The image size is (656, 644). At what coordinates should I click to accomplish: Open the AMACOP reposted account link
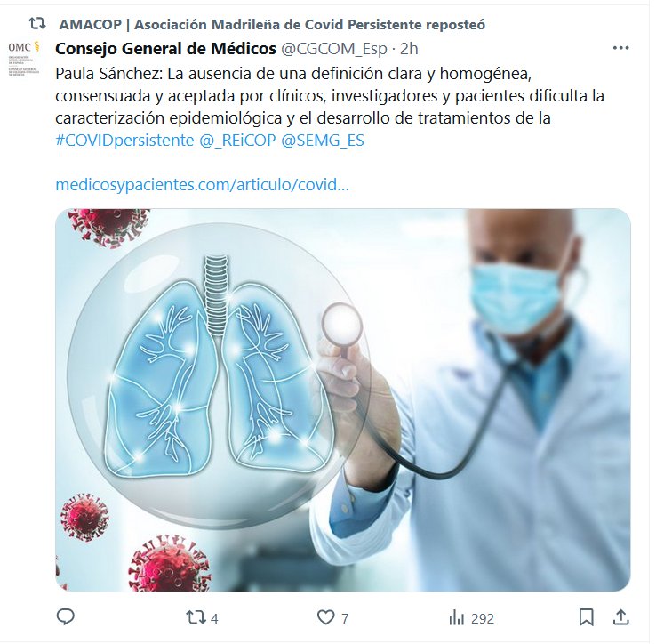click(272, 24)
